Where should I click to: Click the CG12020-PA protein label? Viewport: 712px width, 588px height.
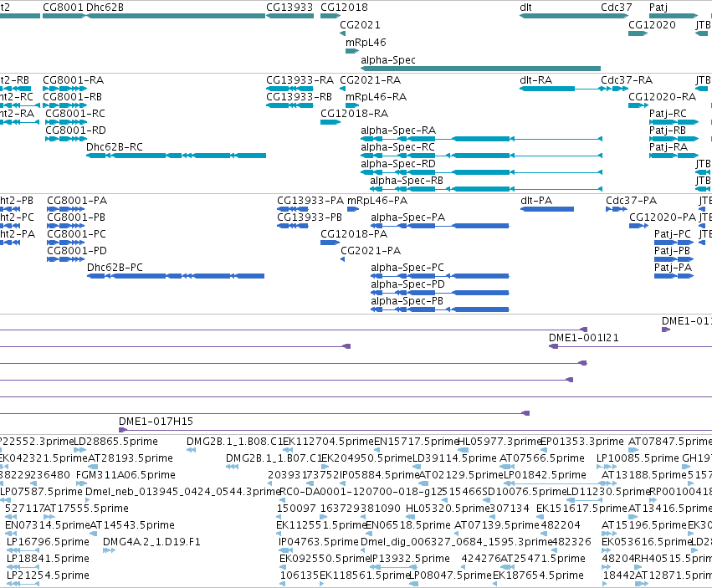click(x=663, y=217)
